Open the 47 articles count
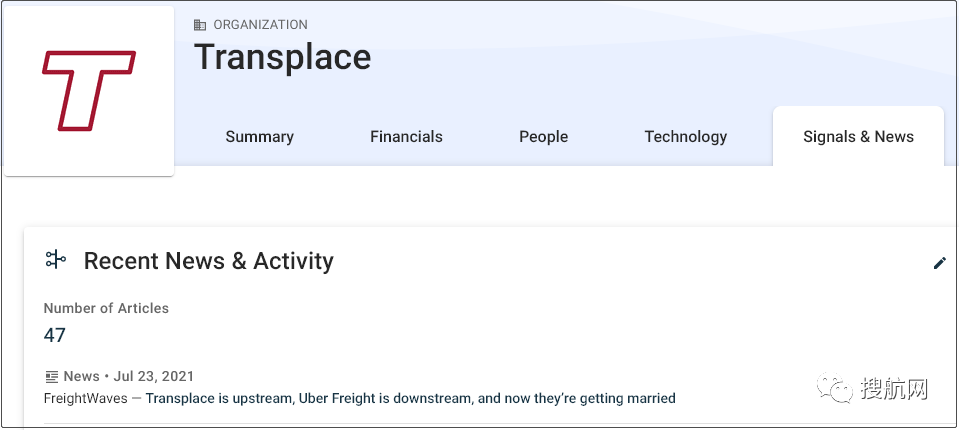The height and width of the screenshot is (430, 959). [55, 335]
